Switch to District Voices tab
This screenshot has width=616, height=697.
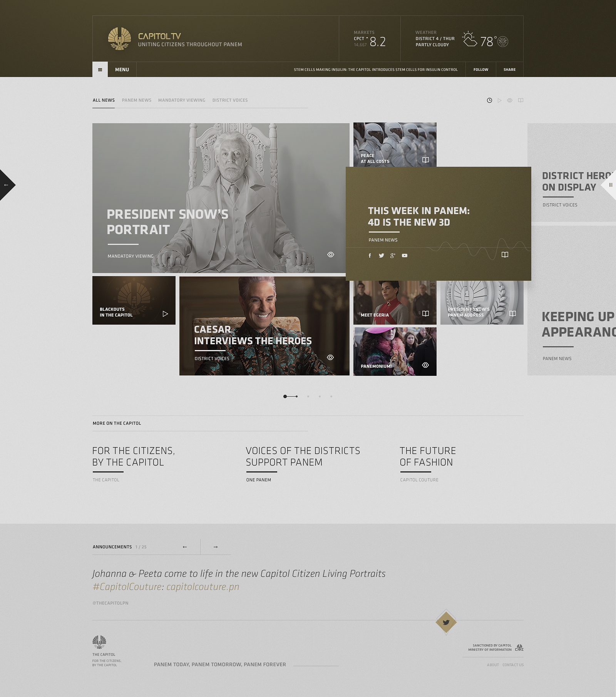(230, 101)
